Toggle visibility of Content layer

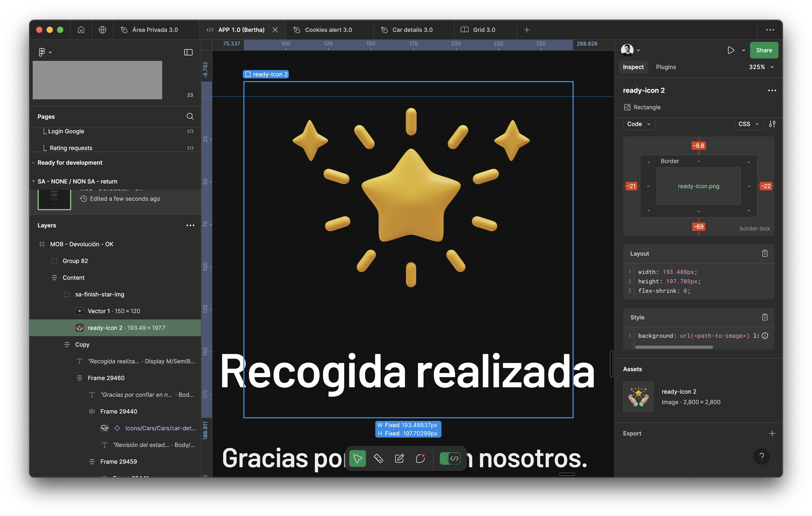[190, 277]
